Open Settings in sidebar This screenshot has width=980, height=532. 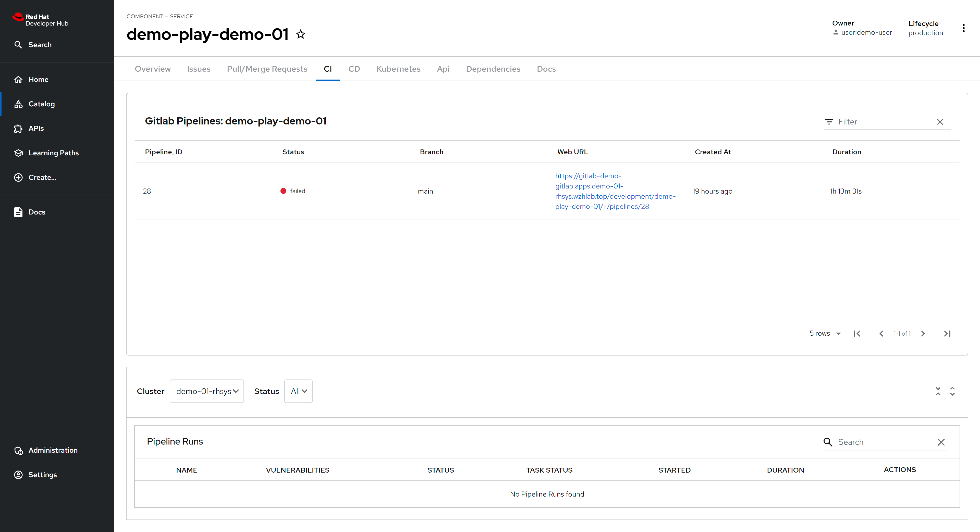42,475
